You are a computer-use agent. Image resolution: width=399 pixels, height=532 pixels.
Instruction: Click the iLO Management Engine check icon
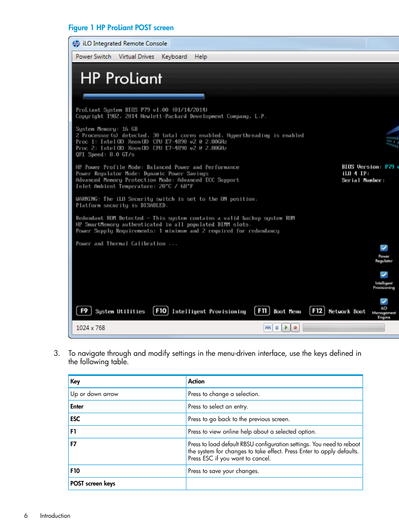click(384, 301)
